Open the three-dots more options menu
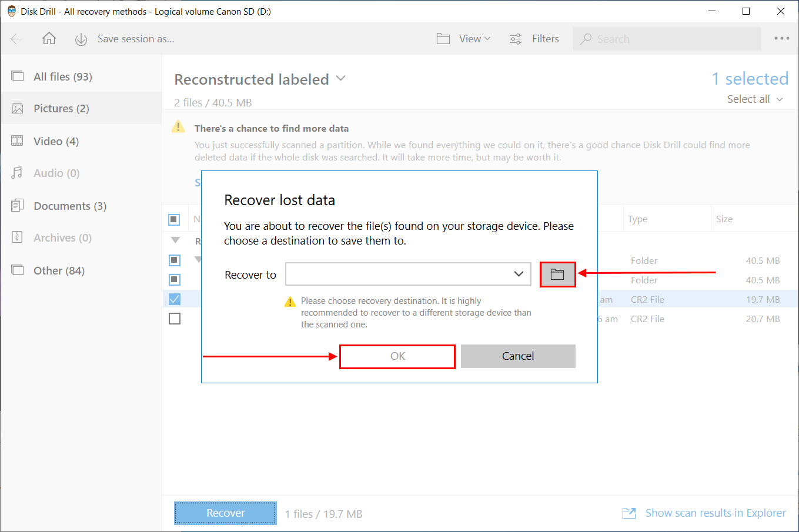The image size is (799, 532). point(781,39)
